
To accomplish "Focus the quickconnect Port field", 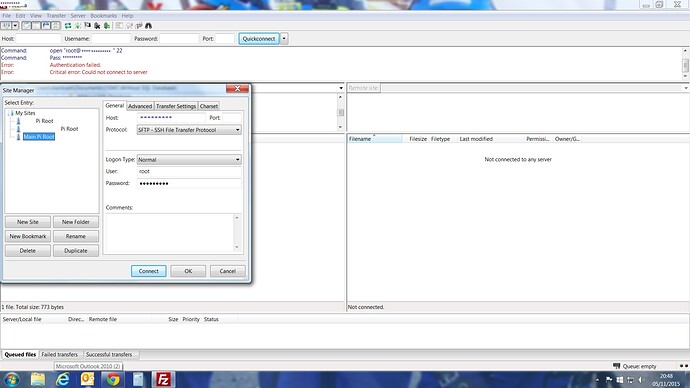I will point(225,39).
